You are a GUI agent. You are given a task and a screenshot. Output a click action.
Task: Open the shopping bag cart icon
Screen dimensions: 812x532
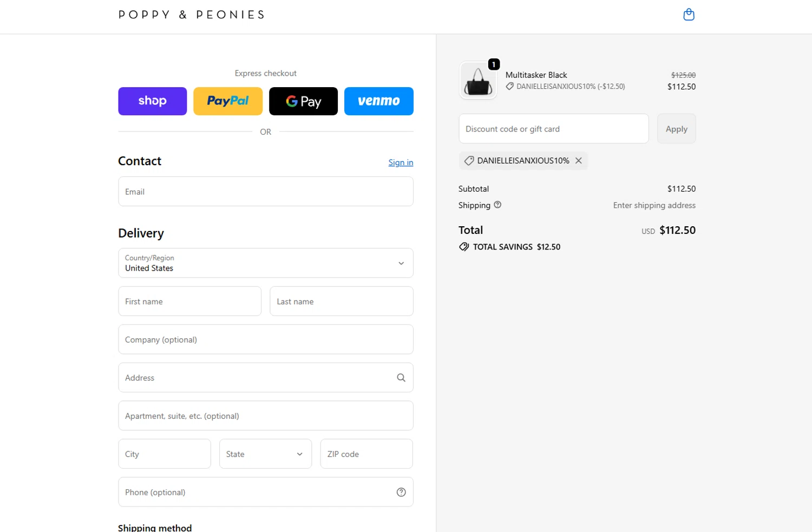689,15
